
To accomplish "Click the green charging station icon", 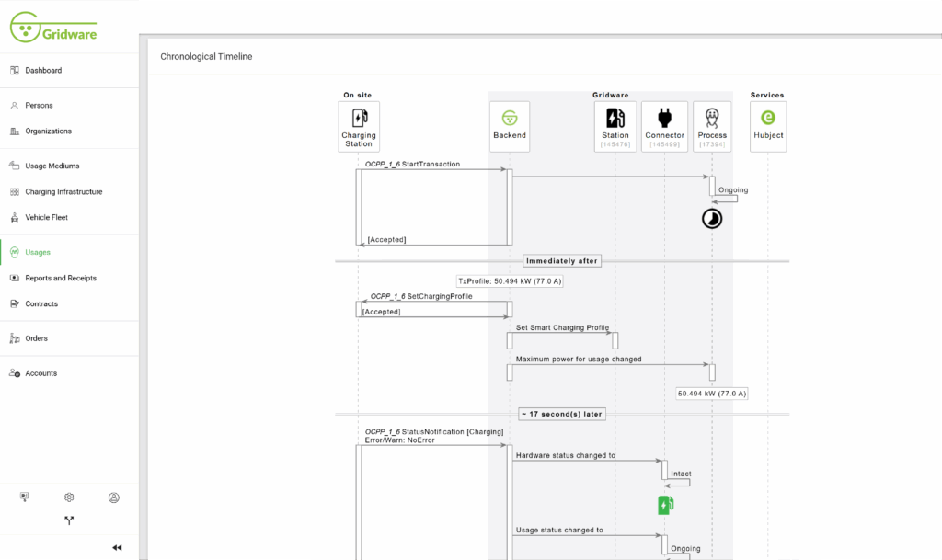I will 665,506.
